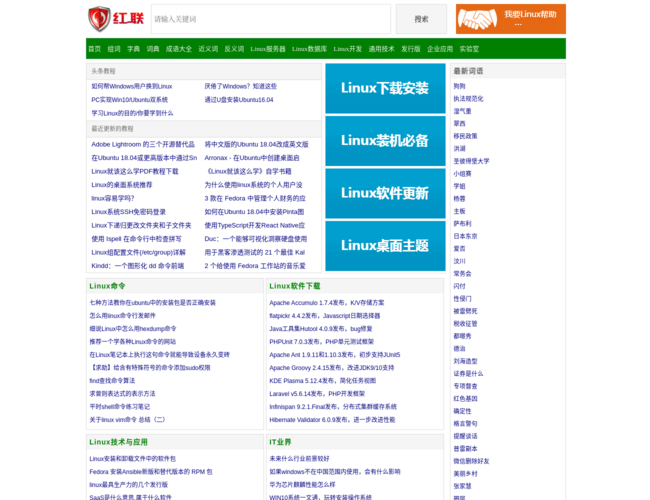The image size is (650, 500).
Task: Open the 实验室 nav item
Action: click(469, 49)
